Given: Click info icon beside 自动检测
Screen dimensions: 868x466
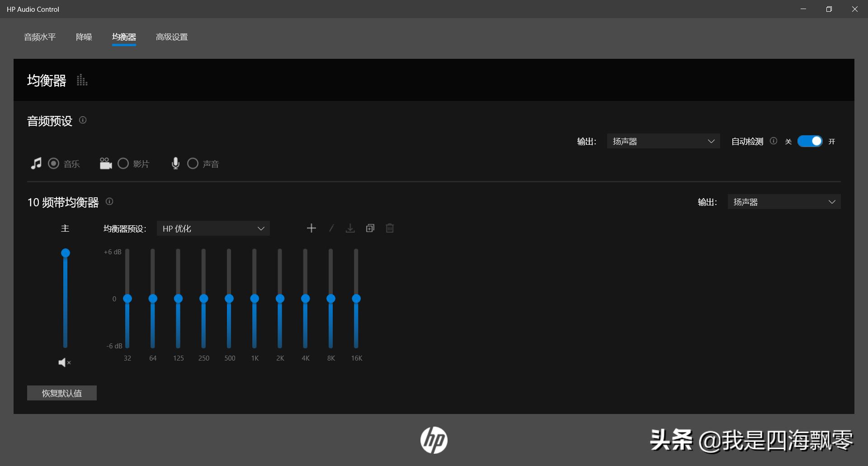Looking at the screenshot, I should pos(774,141).
